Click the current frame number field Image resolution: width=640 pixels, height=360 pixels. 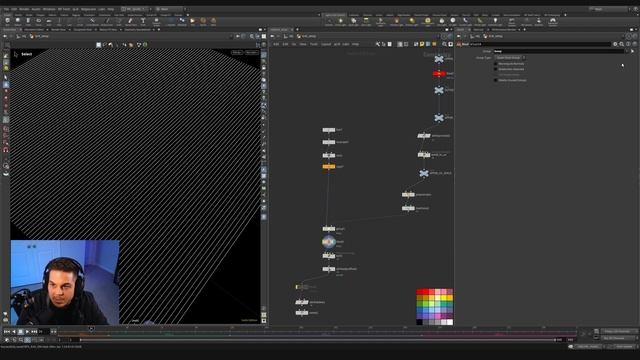click(43, 331)
